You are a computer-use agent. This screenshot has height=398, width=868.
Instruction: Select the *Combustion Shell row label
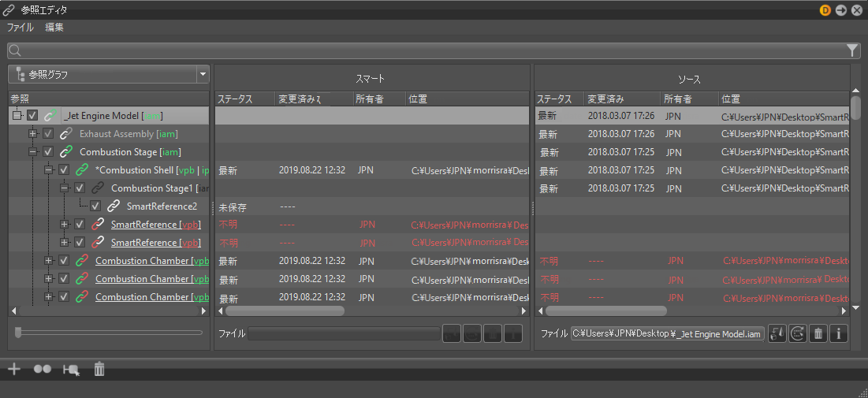tap(152, 170)
